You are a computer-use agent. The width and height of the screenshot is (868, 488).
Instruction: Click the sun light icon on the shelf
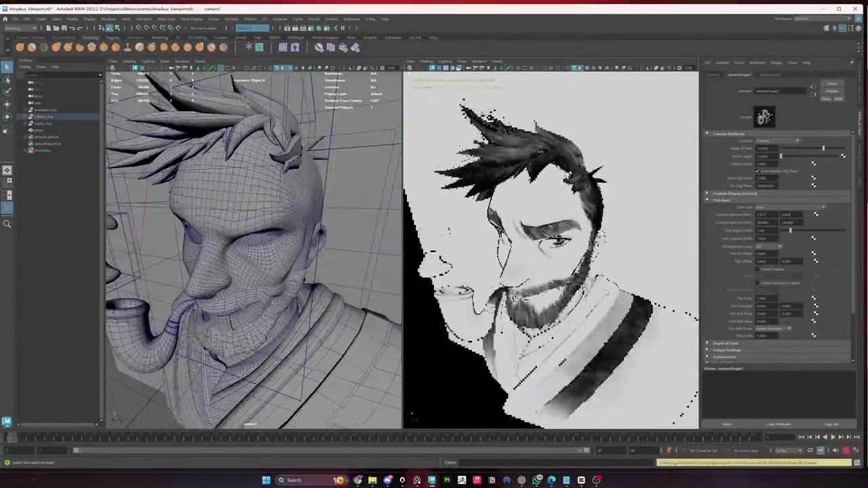click(x=249, y=47)
